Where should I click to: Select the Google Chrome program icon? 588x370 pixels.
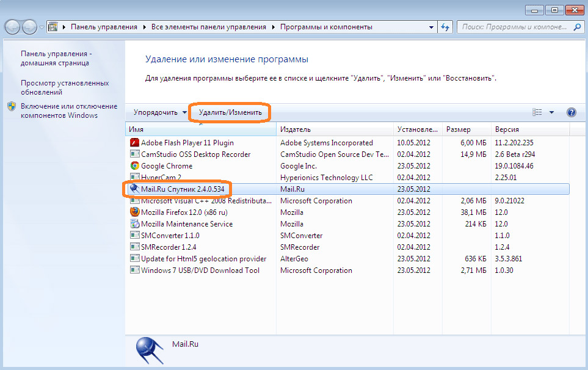click(x=135, y=166)
